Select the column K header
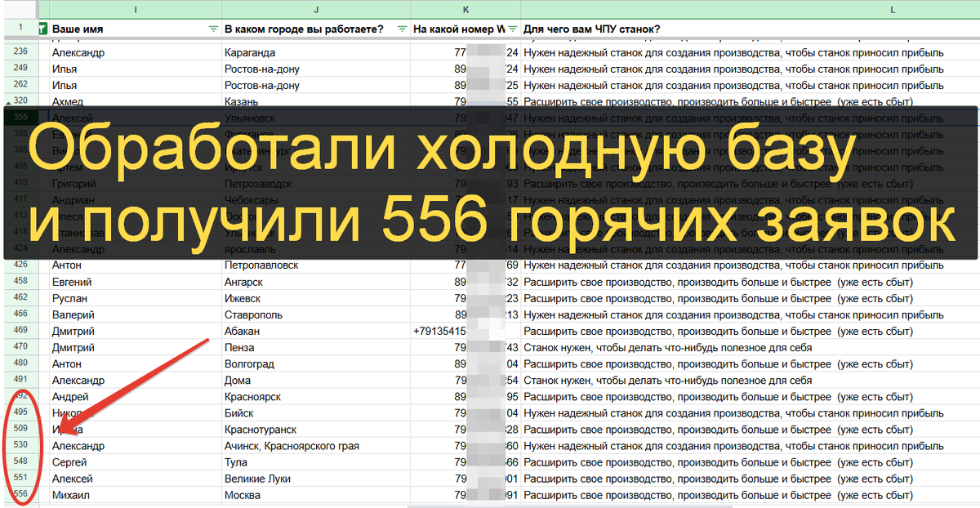The height and width of the screenshot is (508, 980). click(465, 8)
